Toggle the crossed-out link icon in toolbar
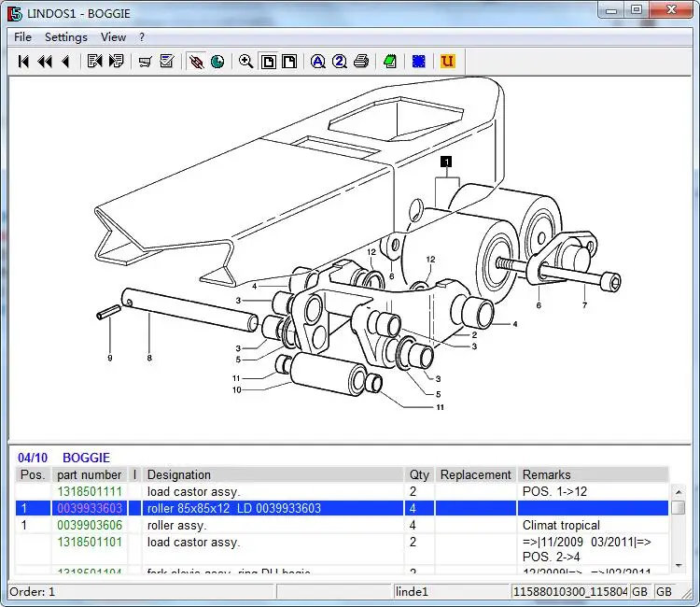700x607 pixels. (x=196, y=62)
